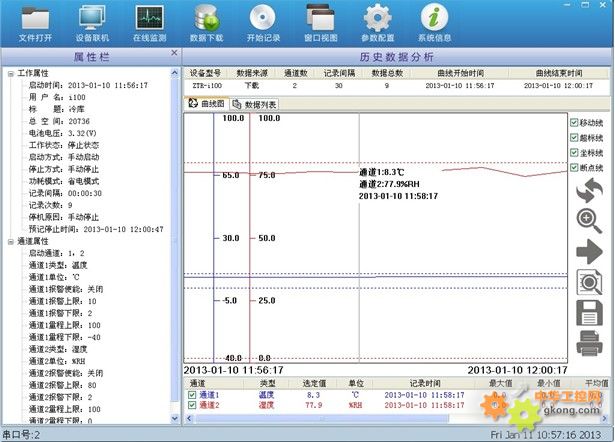Disable the 断点线 checkbox

click(574, 168)
